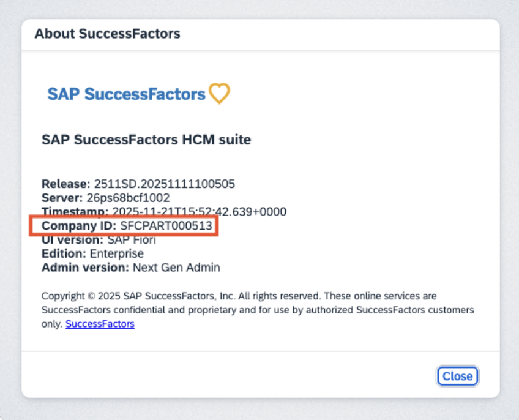This screenshot has height=420, width=519.
Task: Click the Edition label
Action: click(x=64, y=253)
